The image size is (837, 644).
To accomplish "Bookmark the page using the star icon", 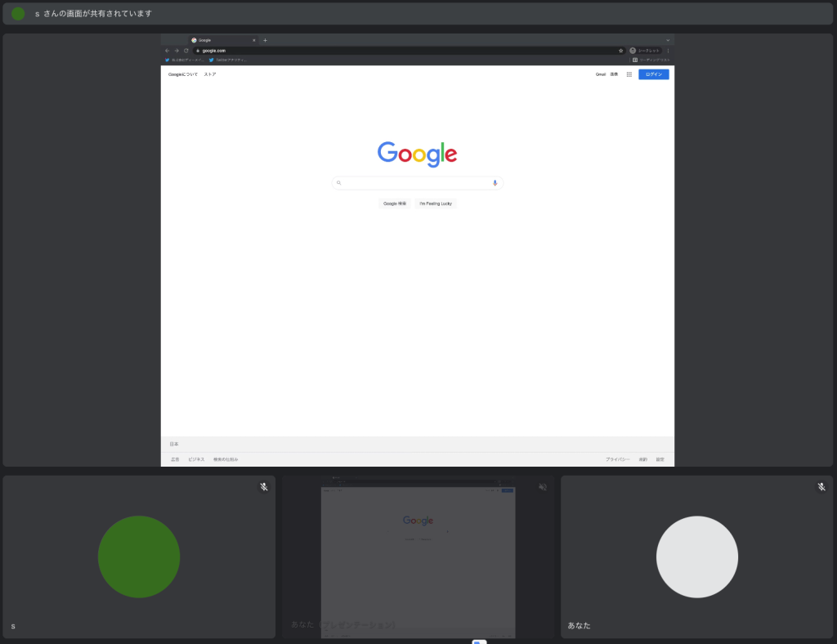I will [621, 51].
